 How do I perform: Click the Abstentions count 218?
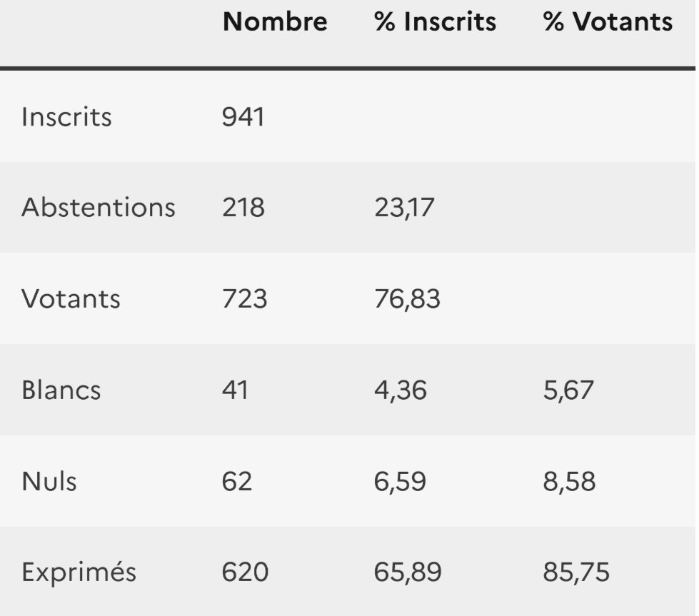pos(243,208)
